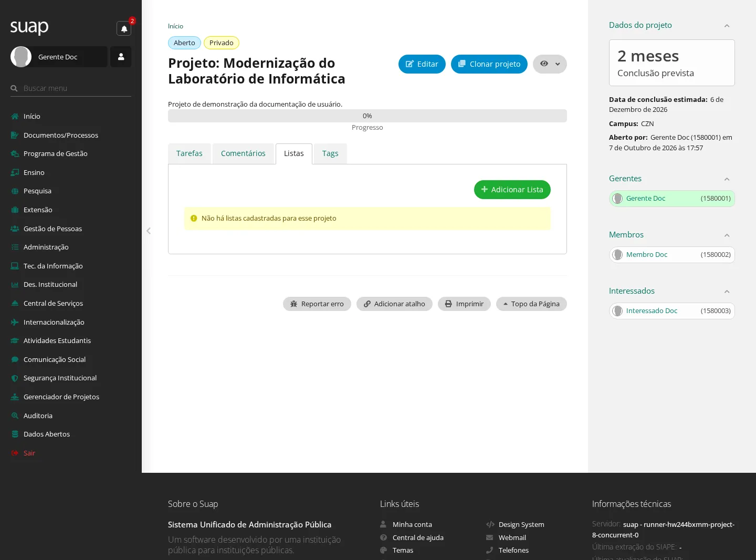Collapse the Gerentes section
The height and width of the screenshot is (560, 756).
tap(727, 179)
